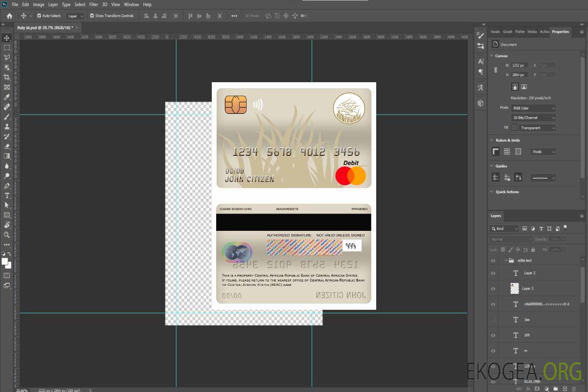Image resolution: width=588 pixels, height=392 pixels.
Task: Toggle grid display in Rulers & Grids
Action: tap(507, 152)
